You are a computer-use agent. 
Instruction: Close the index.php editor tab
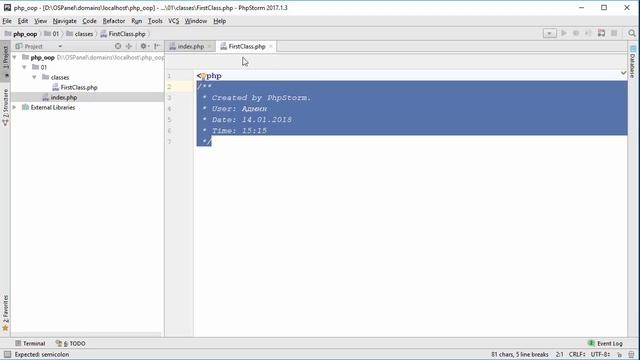pyautogui.click(x=209, y=47)
